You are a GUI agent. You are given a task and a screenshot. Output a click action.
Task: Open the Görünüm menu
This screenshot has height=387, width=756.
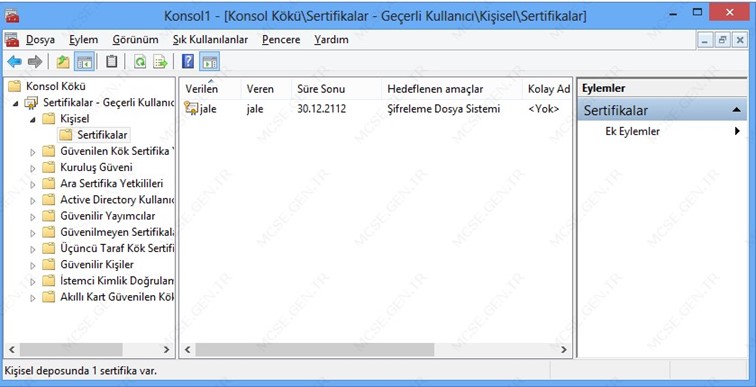[x=135, y=40]
